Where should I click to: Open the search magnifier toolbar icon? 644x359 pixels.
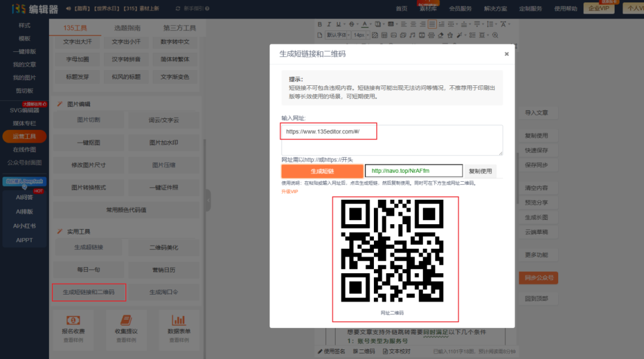[495, 35]
